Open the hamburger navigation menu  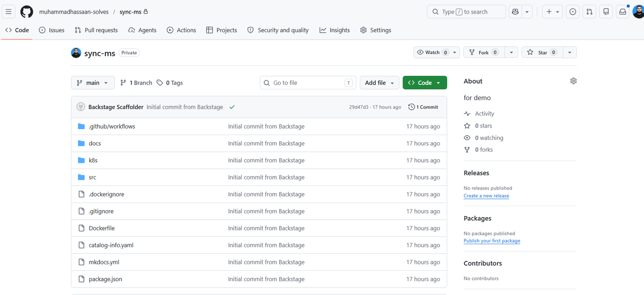point(9,12)
